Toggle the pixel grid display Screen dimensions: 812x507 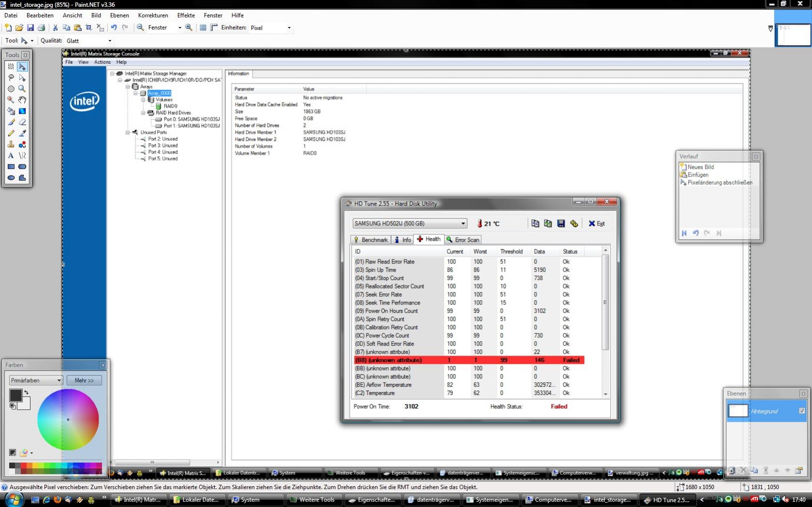[x=203, y=28]
